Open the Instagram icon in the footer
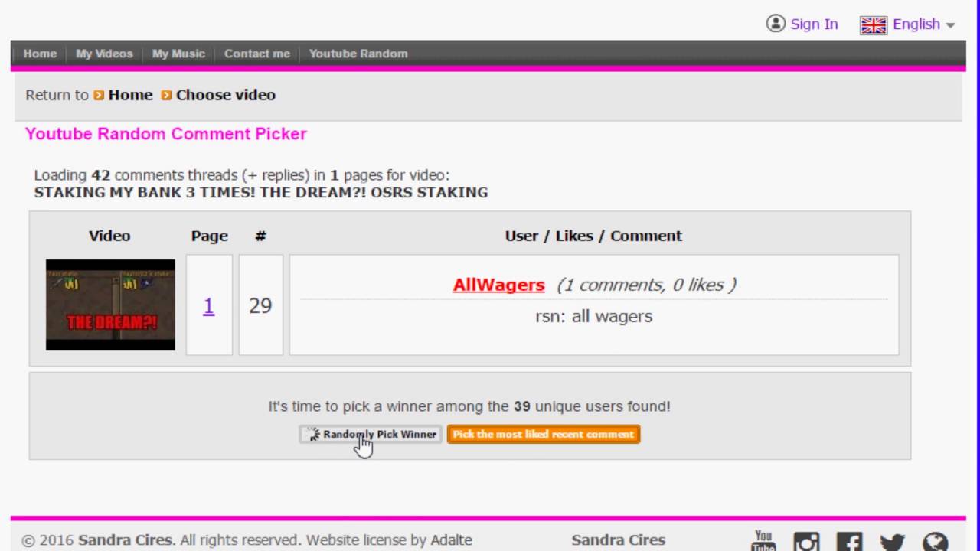The height and width of the screenshot is (551, 980). point(806,543)
